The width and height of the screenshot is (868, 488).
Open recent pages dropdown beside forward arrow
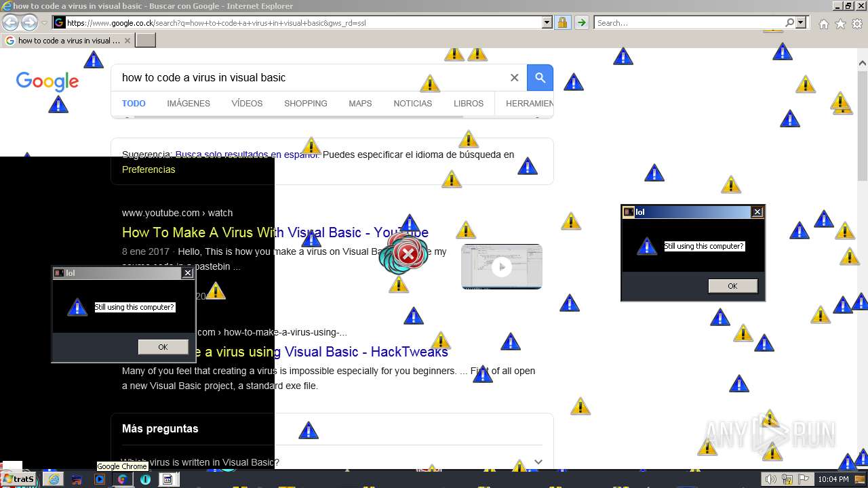[x=44, y=23]
